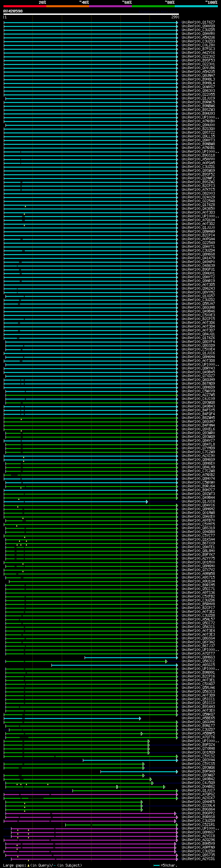Click the white query ruler bar

pyautogui.click(x=91, y=14)
